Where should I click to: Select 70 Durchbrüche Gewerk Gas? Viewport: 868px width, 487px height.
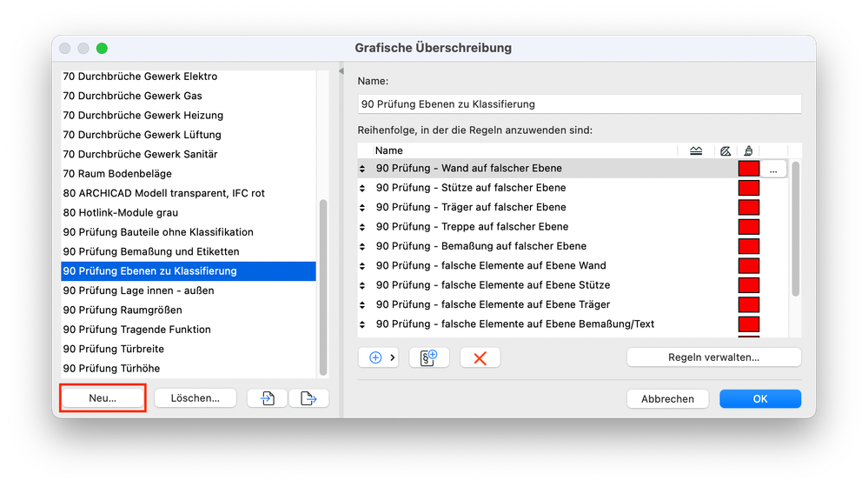189,96
